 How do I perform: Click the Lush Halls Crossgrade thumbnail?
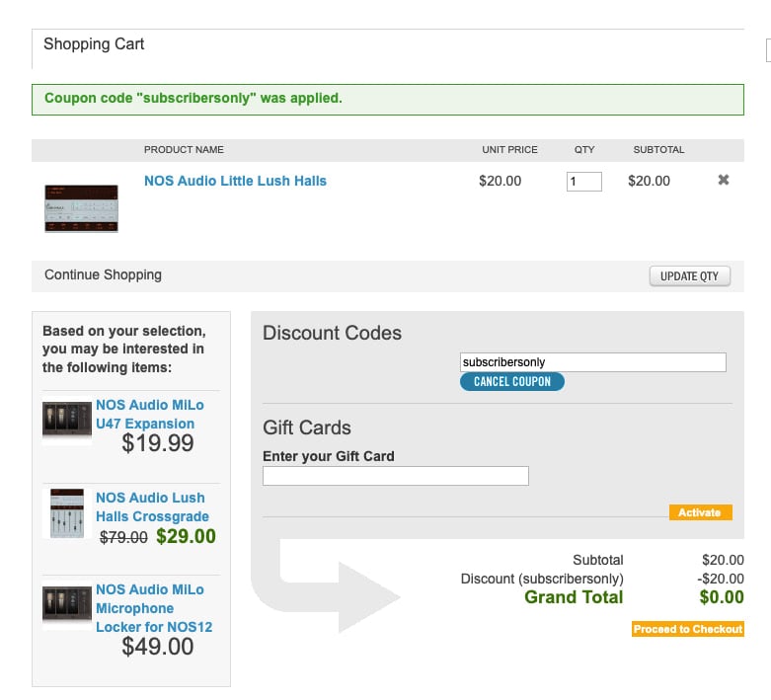coord(67,513)
